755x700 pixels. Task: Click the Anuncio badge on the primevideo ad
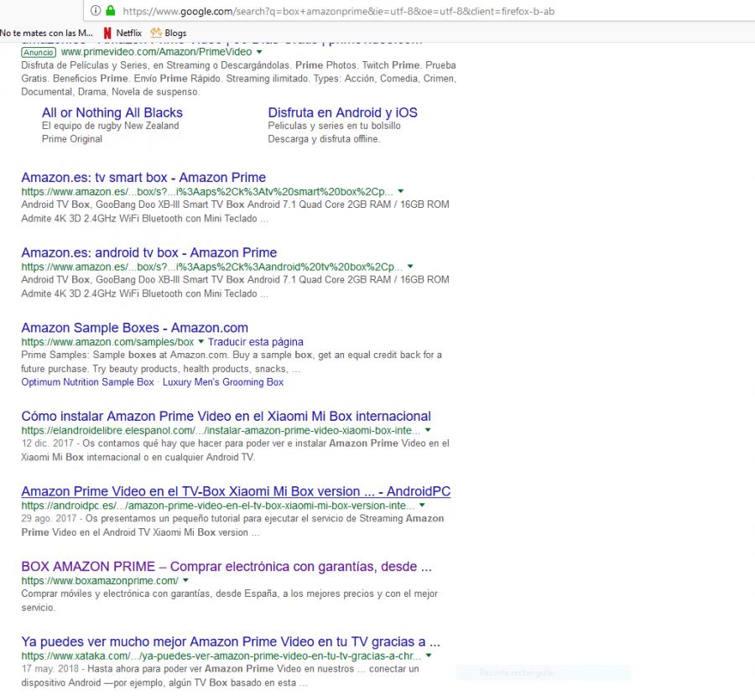click(39, 52)
